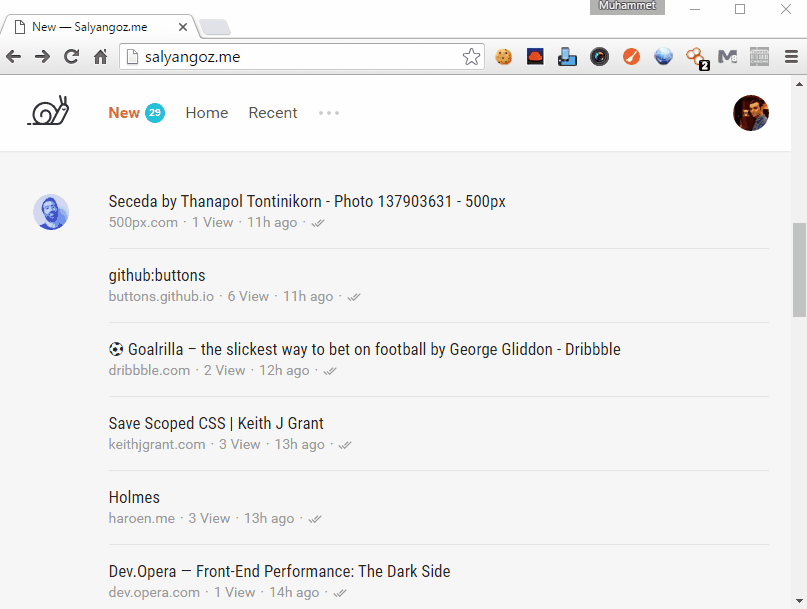Click the scrollbar down arrow
This screenshot has width=807, height=609.
tap(799, 601)
